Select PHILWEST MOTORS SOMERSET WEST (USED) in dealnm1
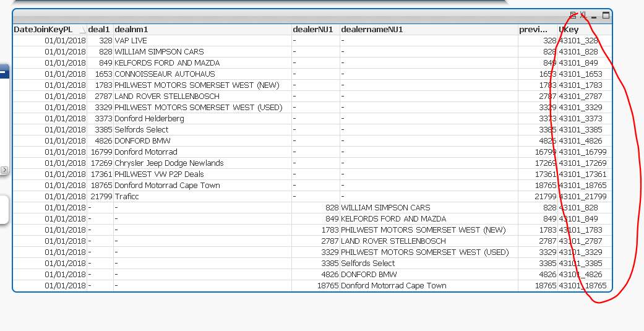The height and width of the screenshot is (331, 644). pos(199,107)
